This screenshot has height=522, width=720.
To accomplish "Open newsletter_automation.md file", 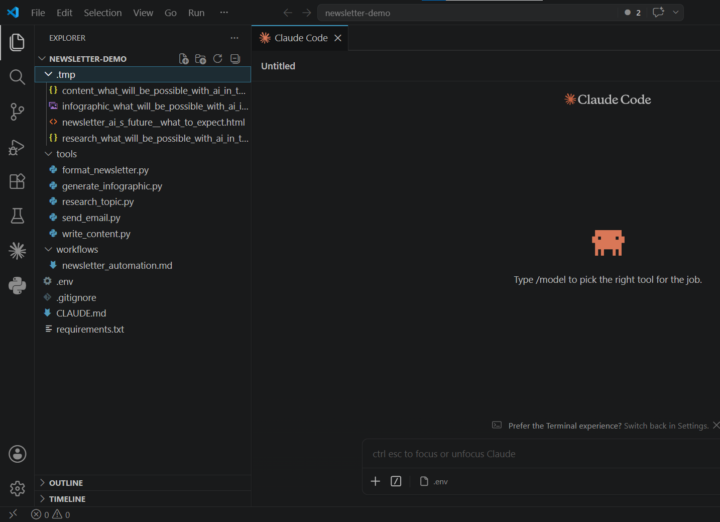I will (143, 265).
